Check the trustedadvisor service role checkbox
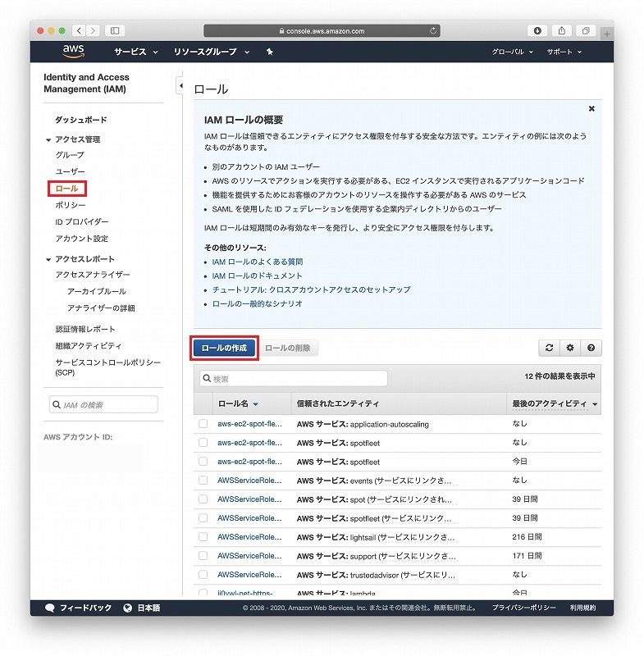 coord(203,575)
